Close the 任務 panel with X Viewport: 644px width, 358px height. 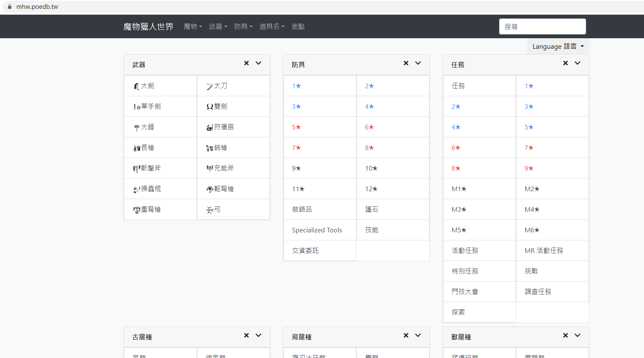[565, 63]
